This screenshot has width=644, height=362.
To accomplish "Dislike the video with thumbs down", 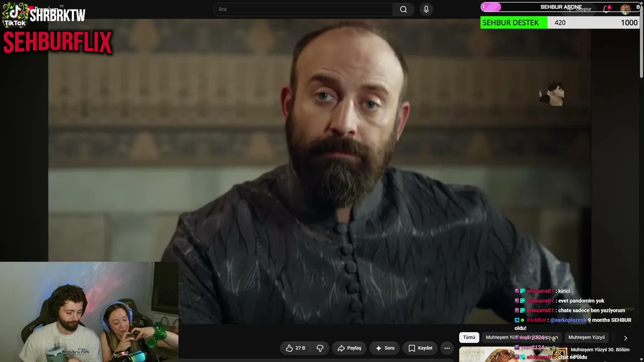I will [x=320, y=348].
